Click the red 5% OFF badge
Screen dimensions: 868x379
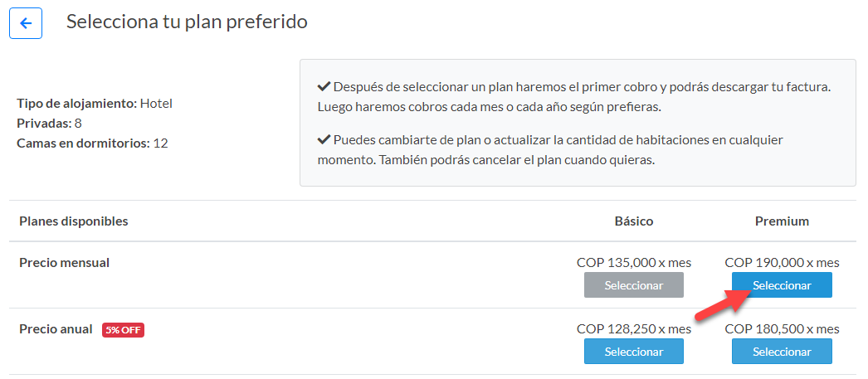click(x=123, y=330)
